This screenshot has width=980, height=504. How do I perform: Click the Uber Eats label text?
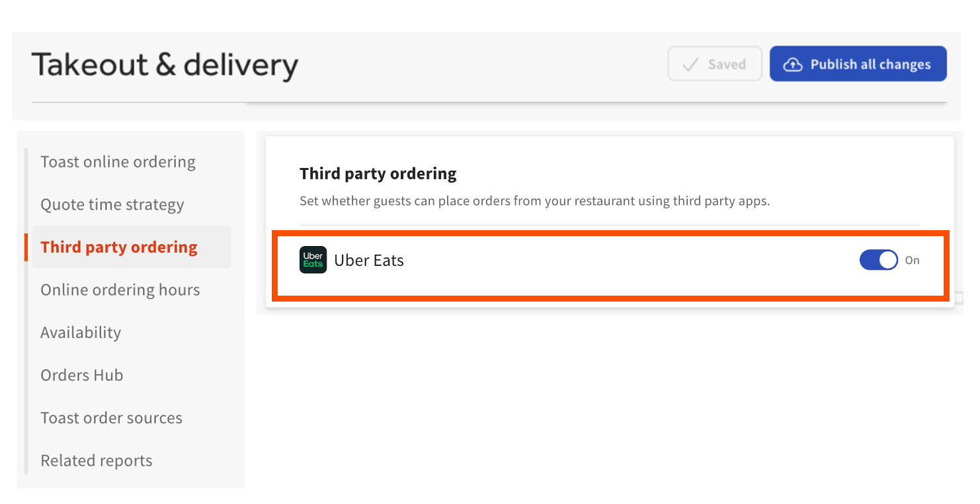(x=369, y=260)
